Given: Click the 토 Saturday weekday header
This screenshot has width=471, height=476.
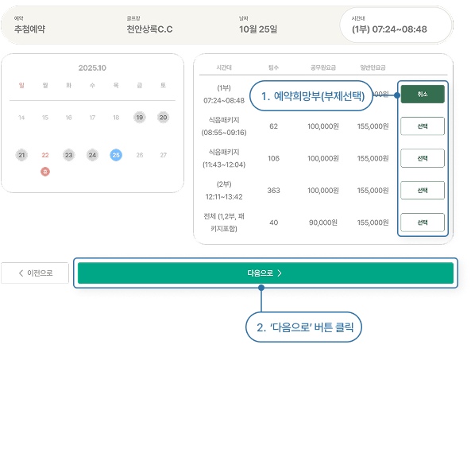Looking at the screenshot, I should [x=164, y=85].
